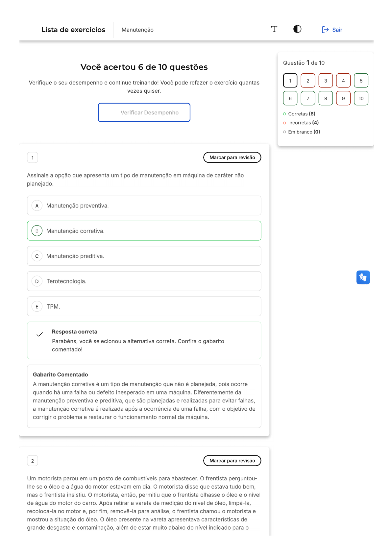Open the sign language accessibility widget
Viewport: 392px width, 554px height.
[x=363, y=277]
